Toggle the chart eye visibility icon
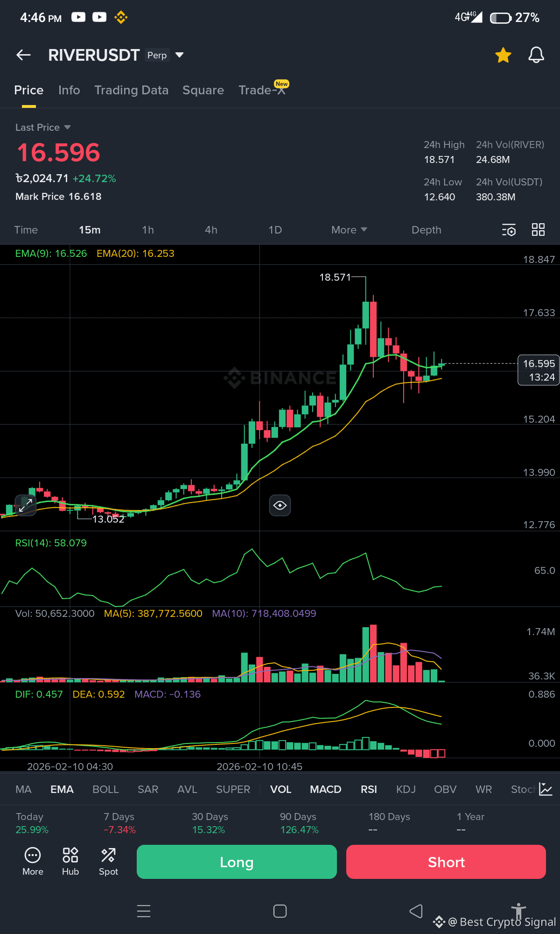 [x=280, y=505]
